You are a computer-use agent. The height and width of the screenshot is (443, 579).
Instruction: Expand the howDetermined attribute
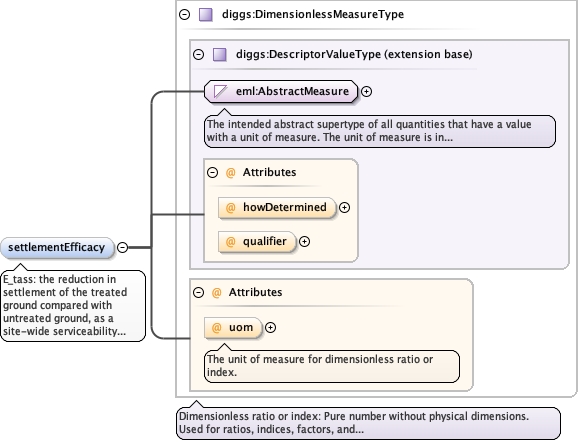pyautogui.click(x=345, y=207)
